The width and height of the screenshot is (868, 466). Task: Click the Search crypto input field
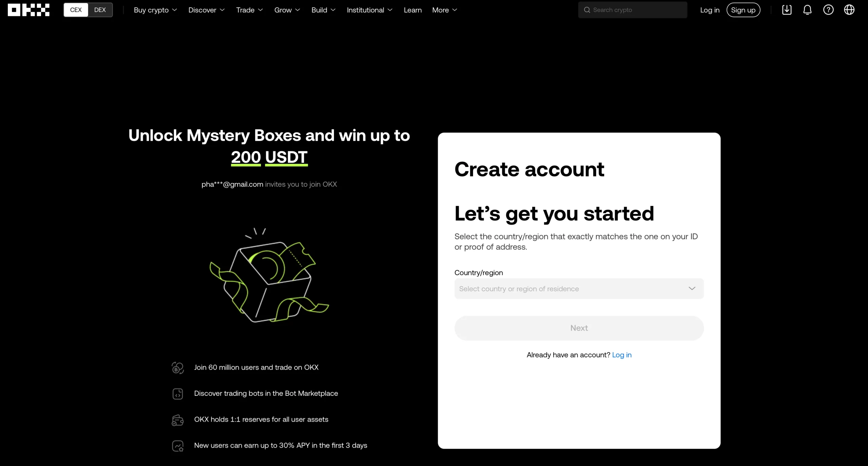pyautogui.click(x=632, y=10)
